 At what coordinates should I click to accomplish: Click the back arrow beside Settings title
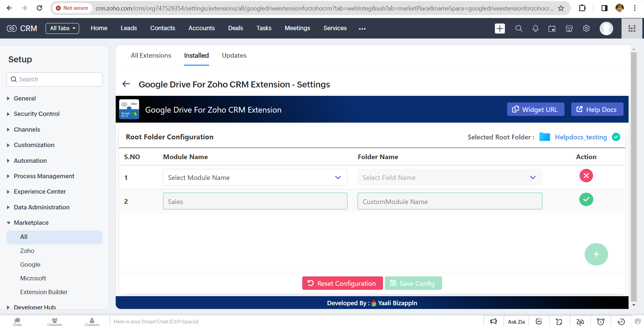point(126,84)
